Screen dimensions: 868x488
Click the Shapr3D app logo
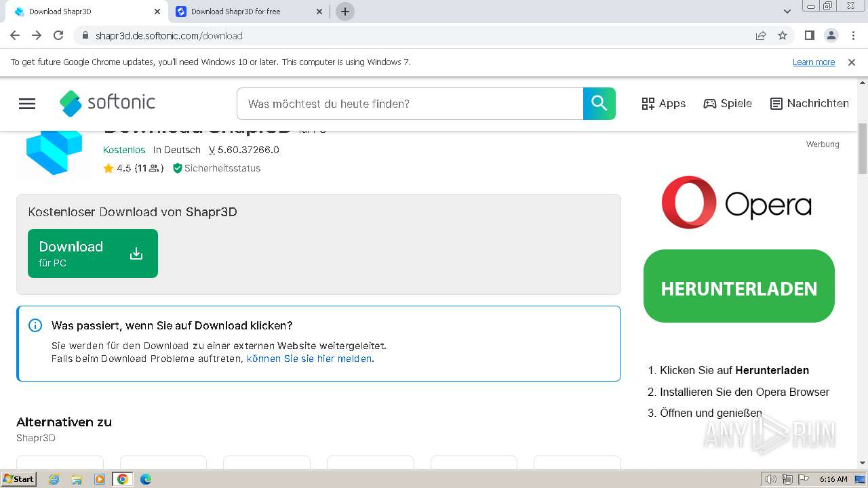[54, 152]
